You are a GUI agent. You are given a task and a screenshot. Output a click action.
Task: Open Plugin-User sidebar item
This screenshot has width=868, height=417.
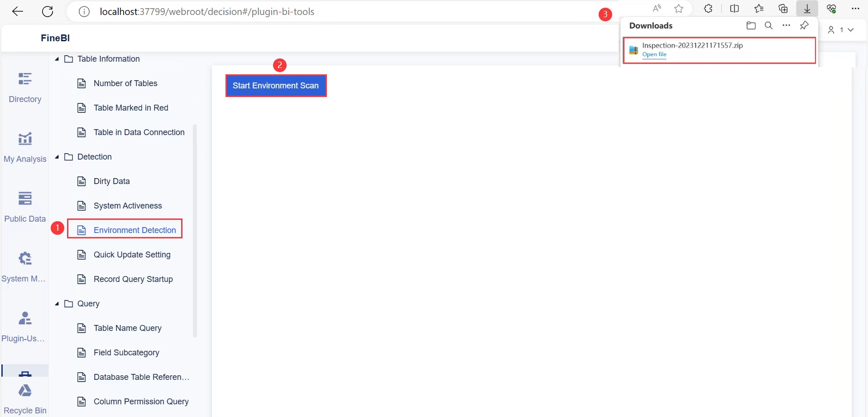coord(24,327)
